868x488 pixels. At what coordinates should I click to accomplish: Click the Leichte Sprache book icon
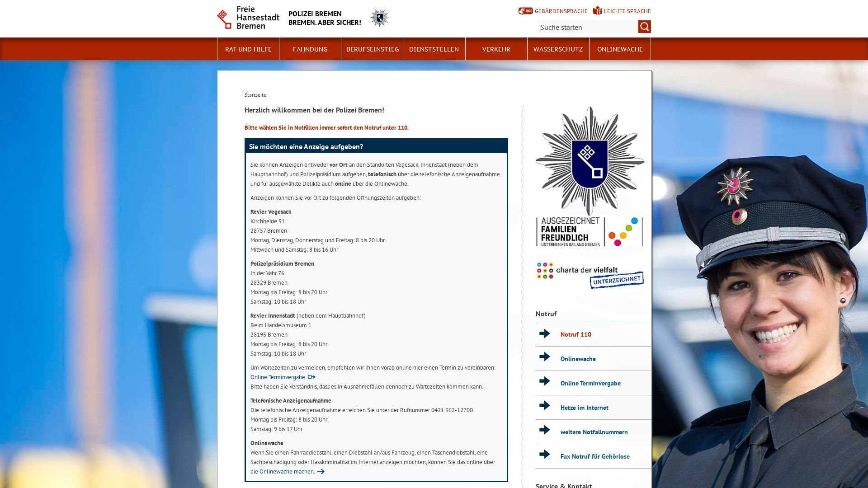[x=597, y=11]
